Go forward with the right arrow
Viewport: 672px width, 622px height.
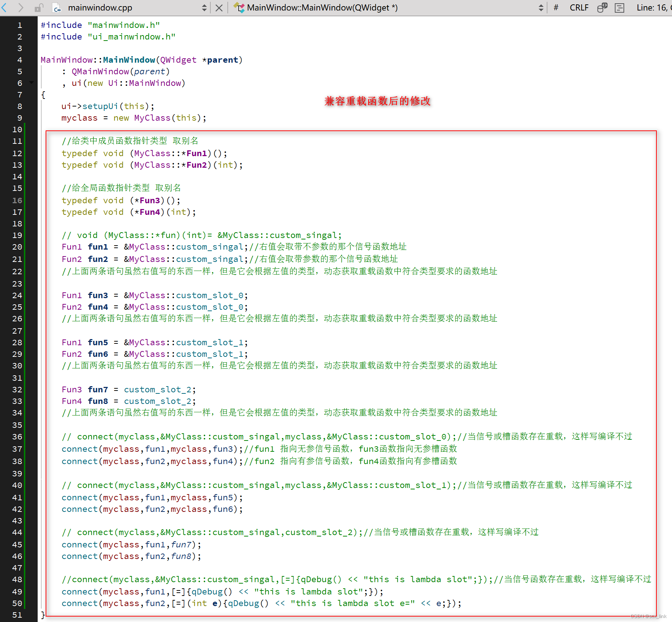21,8
